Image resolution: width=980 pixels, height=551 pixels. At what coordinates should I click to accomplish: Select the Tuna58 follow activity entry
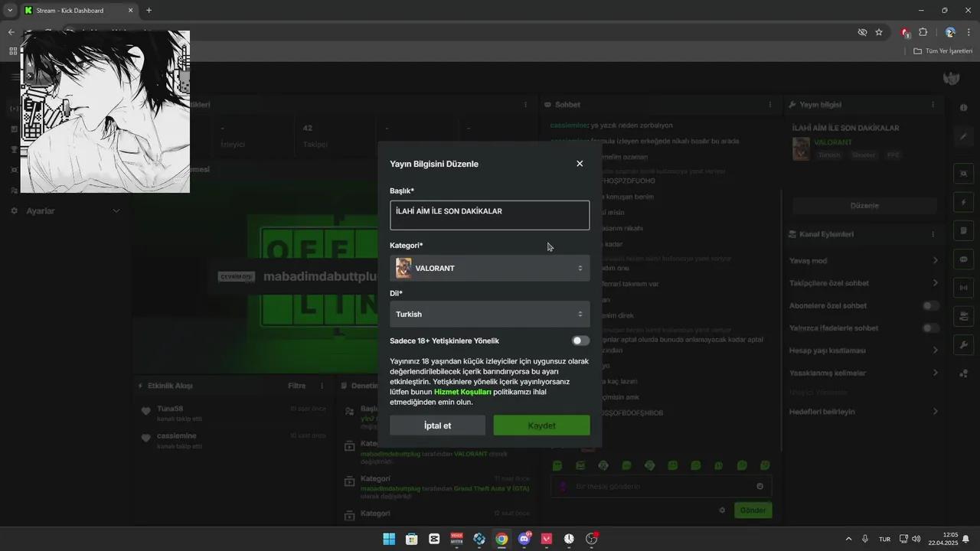pos(234,413)
